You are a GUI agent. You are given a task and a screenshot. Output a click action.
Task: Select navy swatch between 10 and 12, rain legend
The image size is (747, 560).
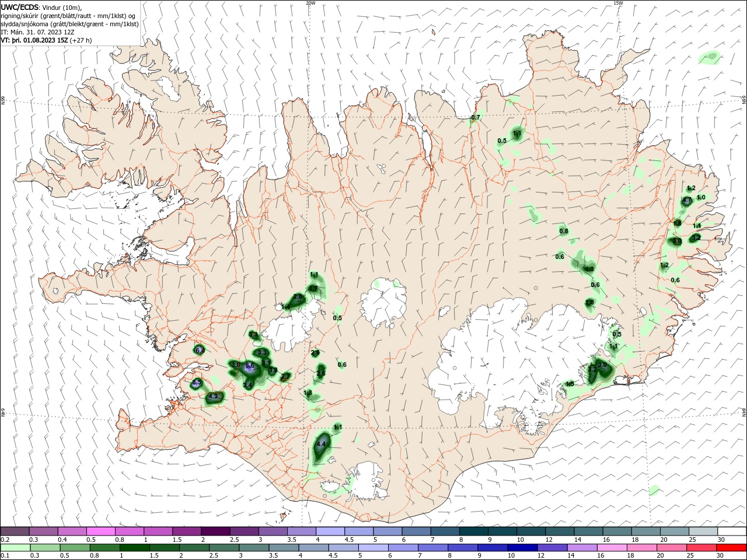click(521, 548)
